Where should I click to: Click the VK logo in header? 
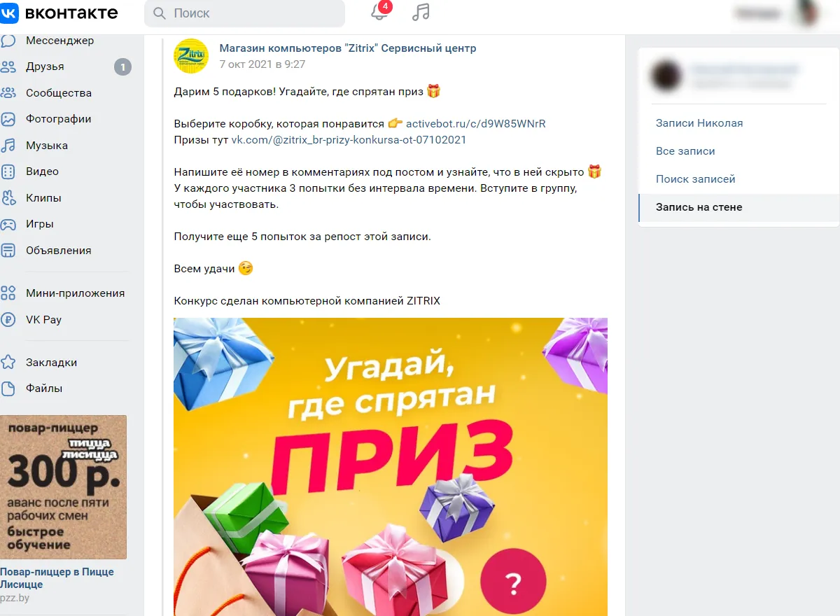click(59, 13)
